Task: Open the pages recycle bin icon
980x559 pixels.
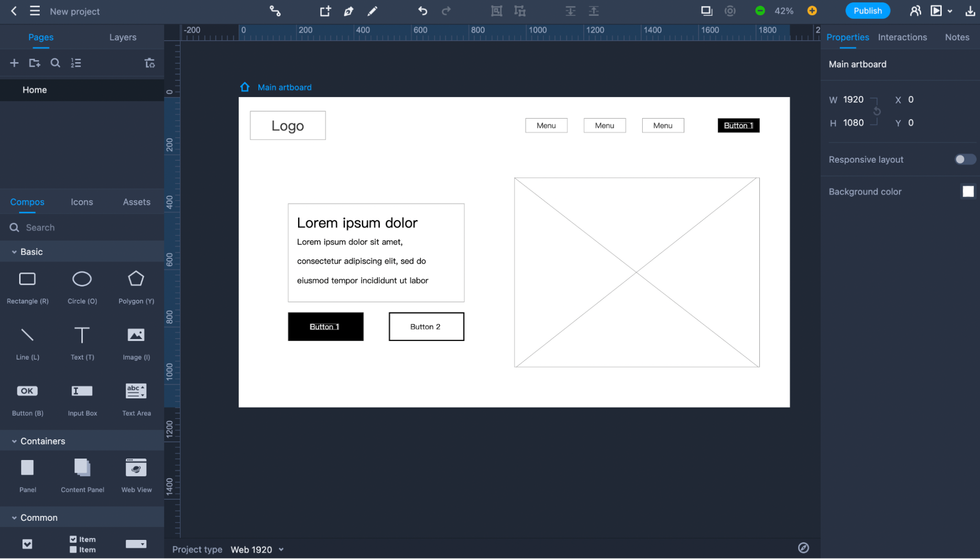Action: point(150,63)
